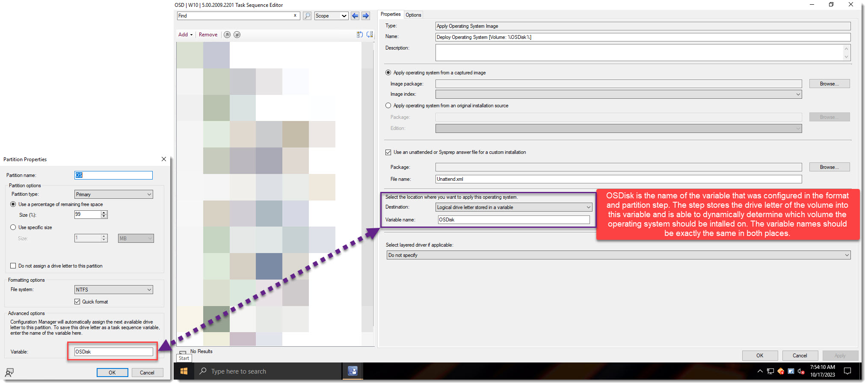
Task: Click the File name field with Unattend.xml
Action: 619,179
